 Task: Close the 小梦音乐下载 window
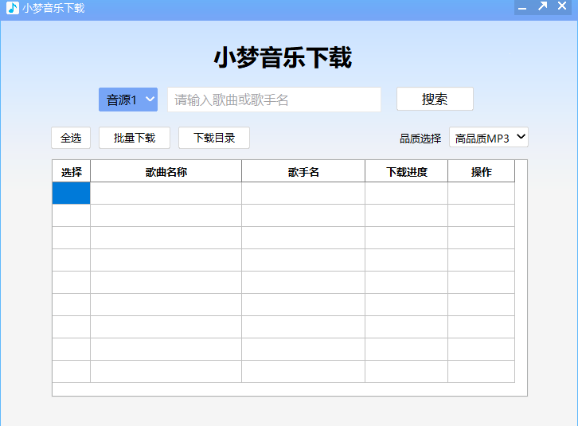[562, 6]
